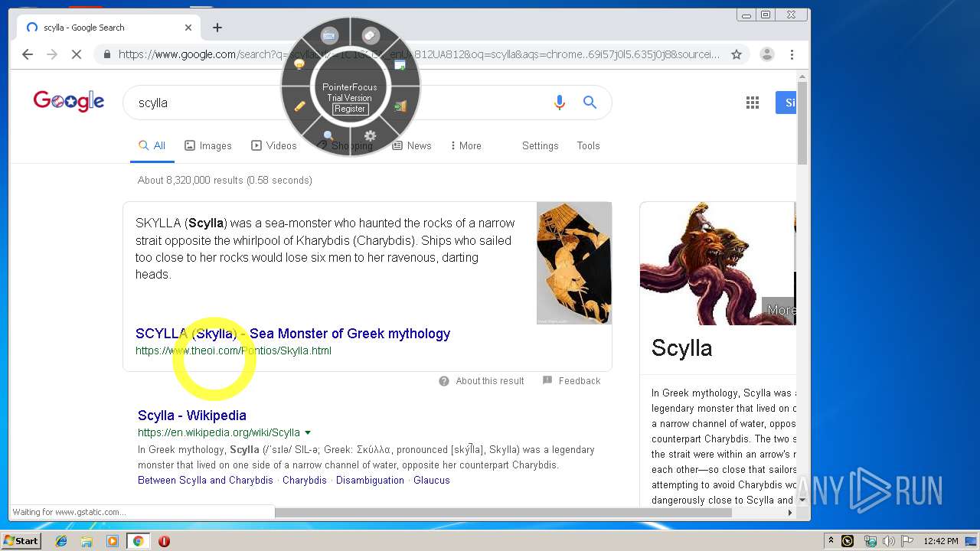Activate the light bulb spotlight tool
This screenshot has width=980, height=551.
pyautogui.click(x=299, y=65)
